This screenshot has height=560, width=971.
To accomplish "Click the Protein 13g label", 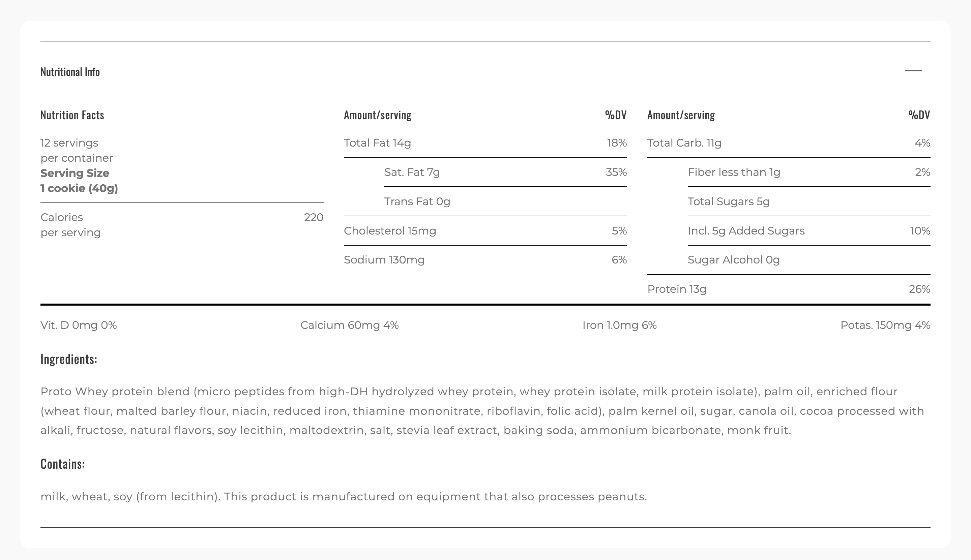I will (x=677, y=289).
